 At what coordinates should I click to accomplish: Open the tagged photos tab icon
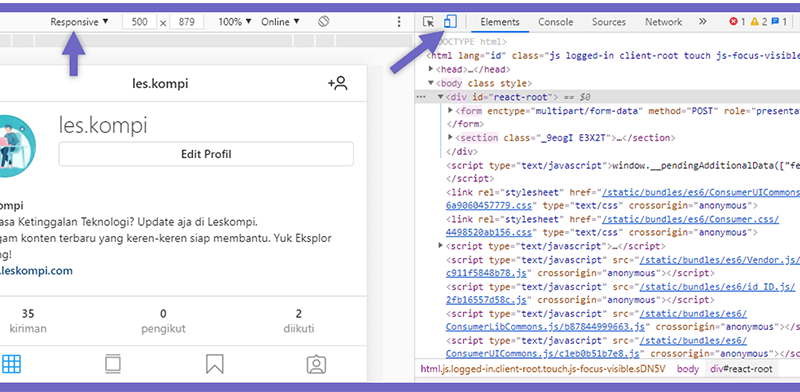point(316,364)
